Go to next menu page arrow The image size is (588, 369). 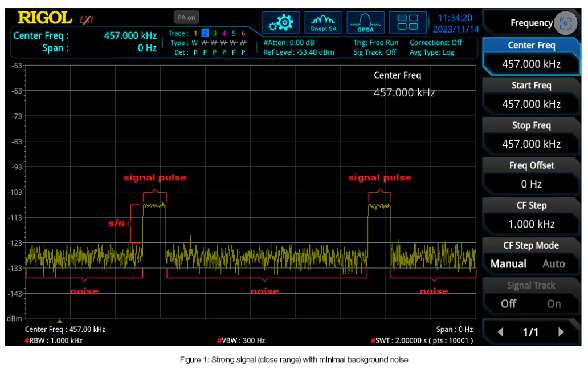pyautogui.click(x=561, y=332)
